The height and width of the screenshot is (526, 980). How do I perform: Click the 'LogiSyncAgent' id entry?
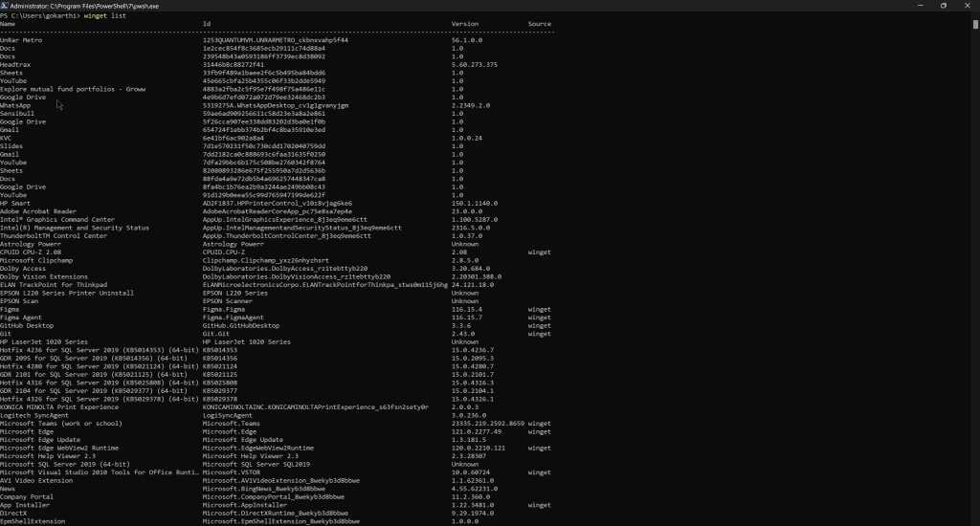click(228, 415)
